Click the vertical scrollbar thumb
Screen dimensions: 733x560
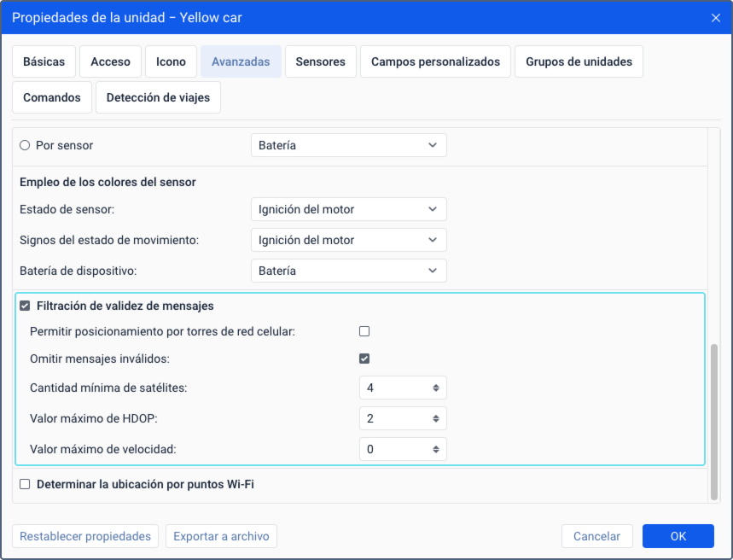click(x=714, y=422)
